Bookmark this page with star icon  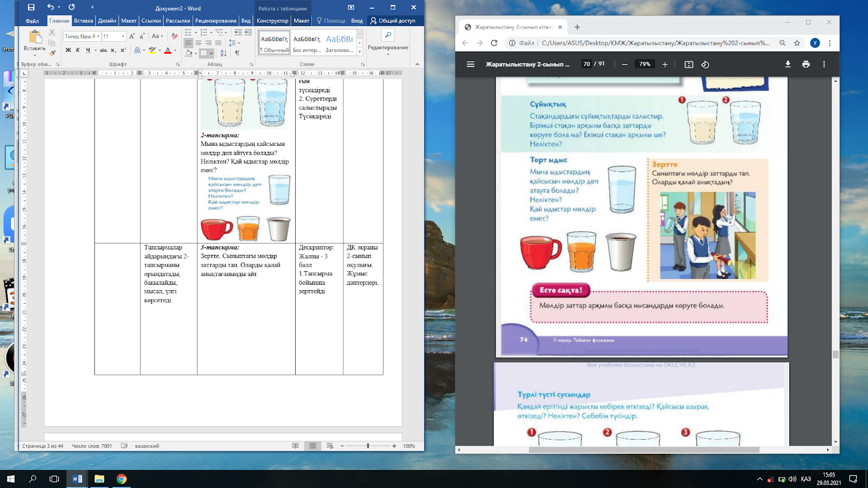[797, 43]
